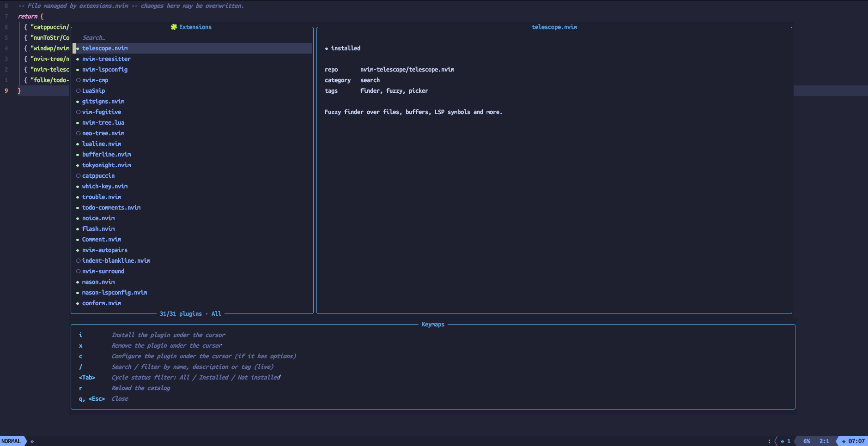Select nvim-autopairs in the plugin list
This screenshot has width=868, height=446.
[192, 250]
